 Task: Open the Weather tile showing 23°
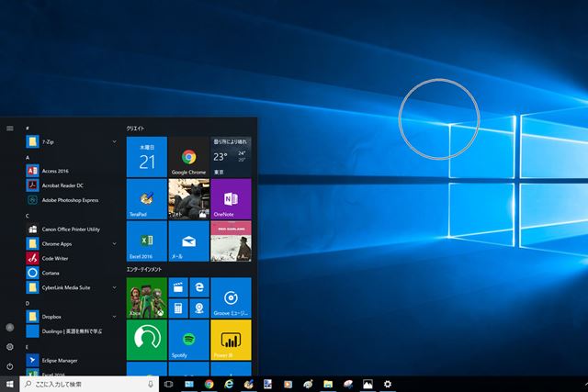[231, 157]
